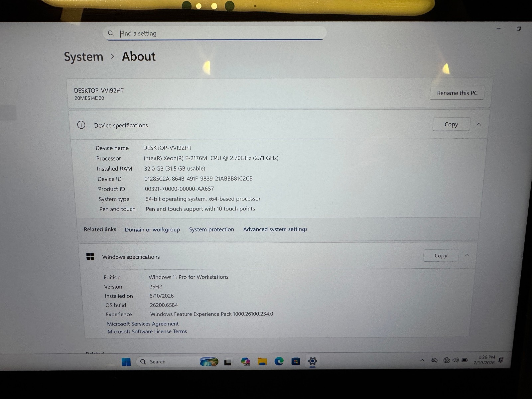
Task: Click the battery tray icon
Action: point(465,360)
